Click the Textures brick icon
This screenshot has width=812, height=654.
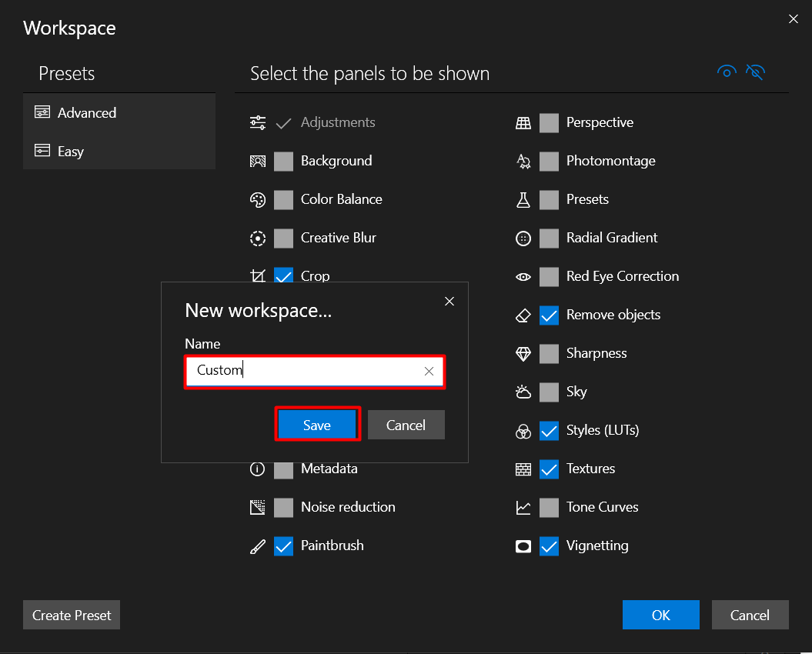pyautogui.click(x=523, y=469)
